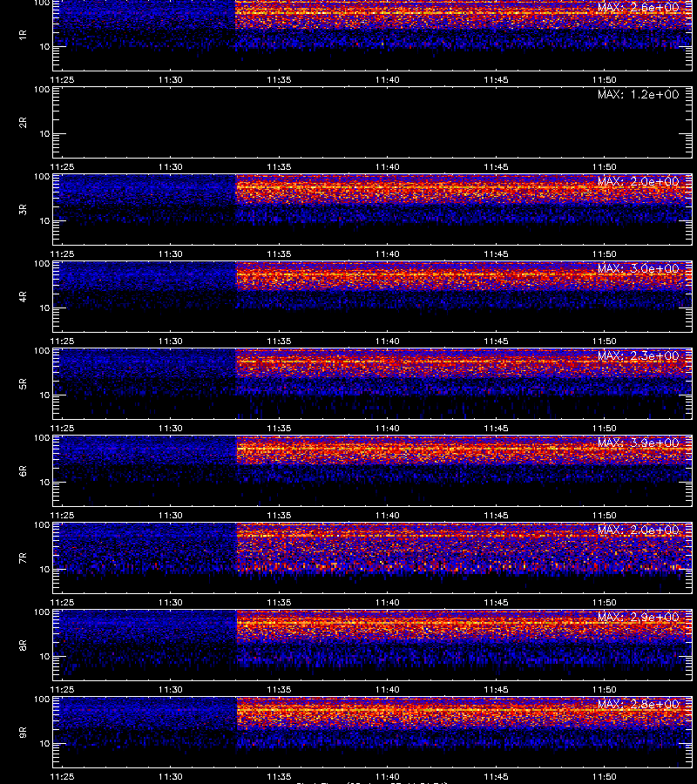This screenshot has width=697, height=784.
Task: Select the MAX: 3.0e+00 readout in panel 4R
Action: pos(638,268)
